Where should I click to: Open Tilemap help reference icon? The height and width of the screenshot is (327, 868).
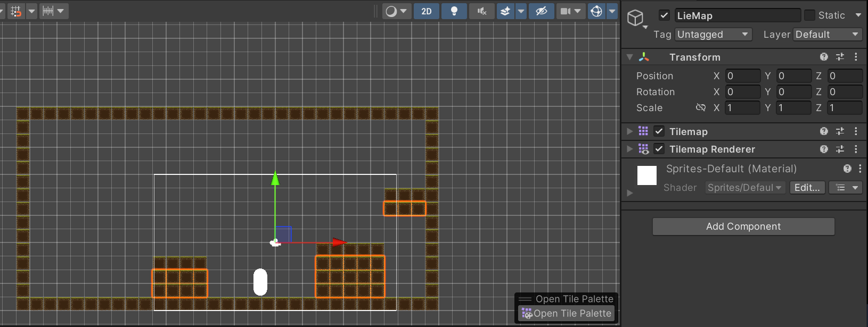[824, 131]
